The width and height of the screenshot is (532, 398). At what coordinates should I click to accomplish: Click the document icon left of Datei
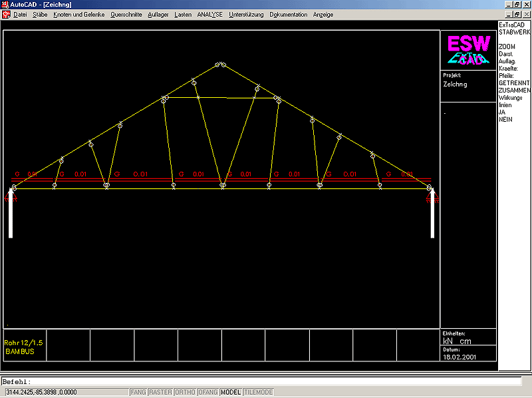point(6,15)
